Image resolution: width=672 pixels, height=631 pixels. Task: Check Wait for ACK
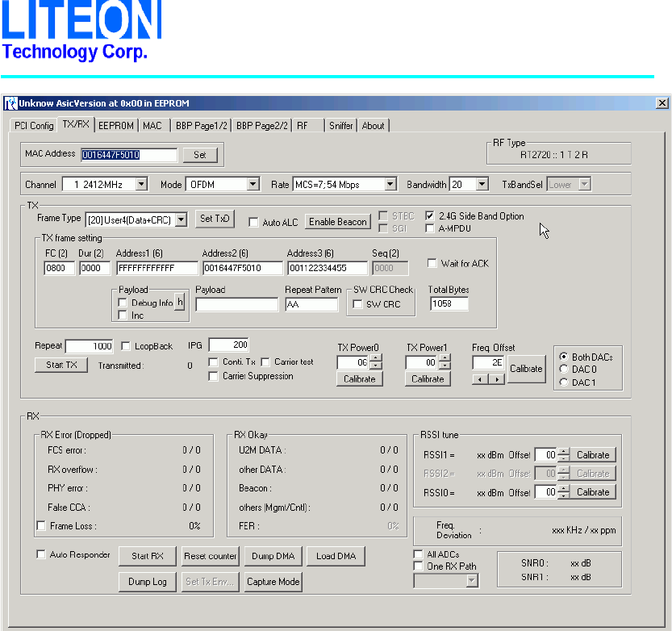click(x=432, y=263)
